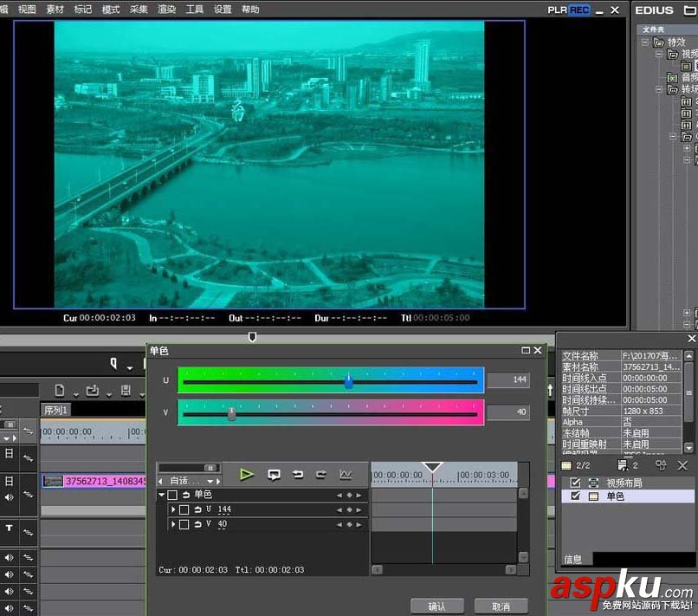
Task: Click the V value field showing 40
Action: click(508, 412)
